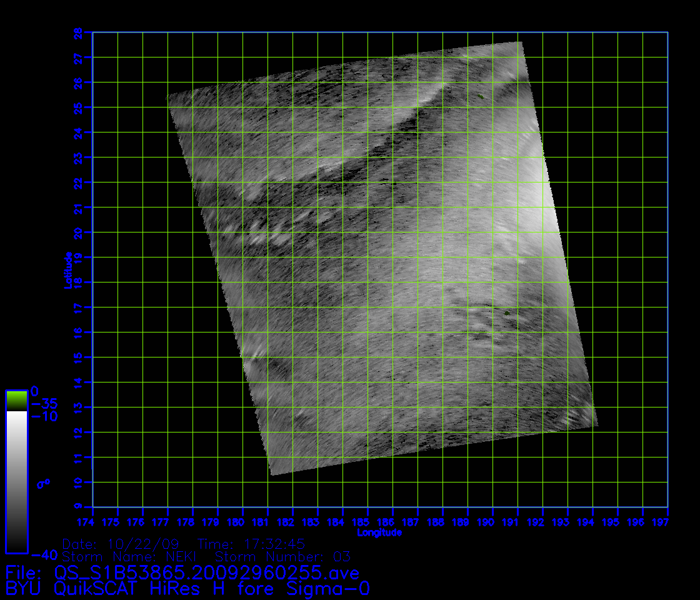Screen dimensions: 700x600
Task: Click the Time: 17:32:45 text
Action: point(251,543)
